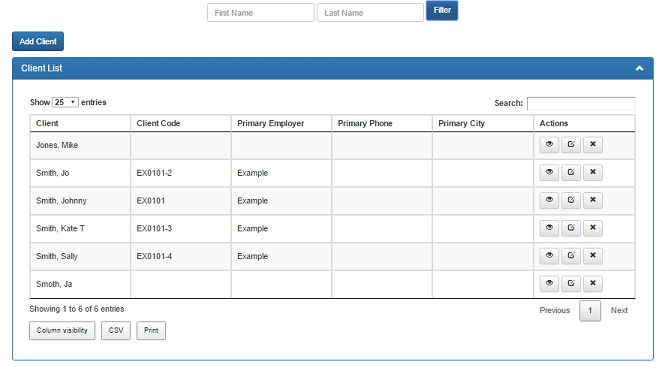Apply the name Filter button
The width and height of the screenshot is (665, 371).
[442, 11]
